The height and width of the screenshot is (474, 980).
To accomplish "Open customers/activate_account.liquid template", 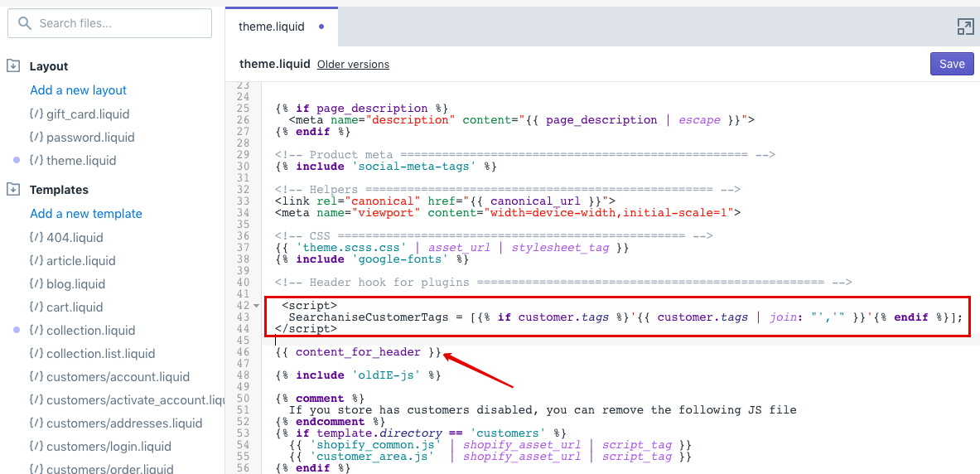I will pos(136,399).
